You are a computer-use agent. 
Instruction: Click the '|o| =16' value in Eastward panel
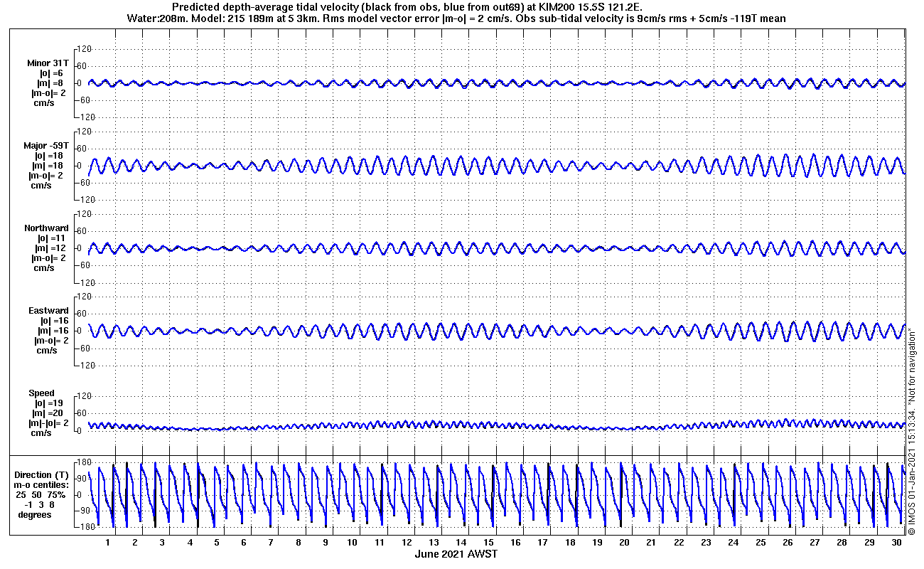click(54, 321)
